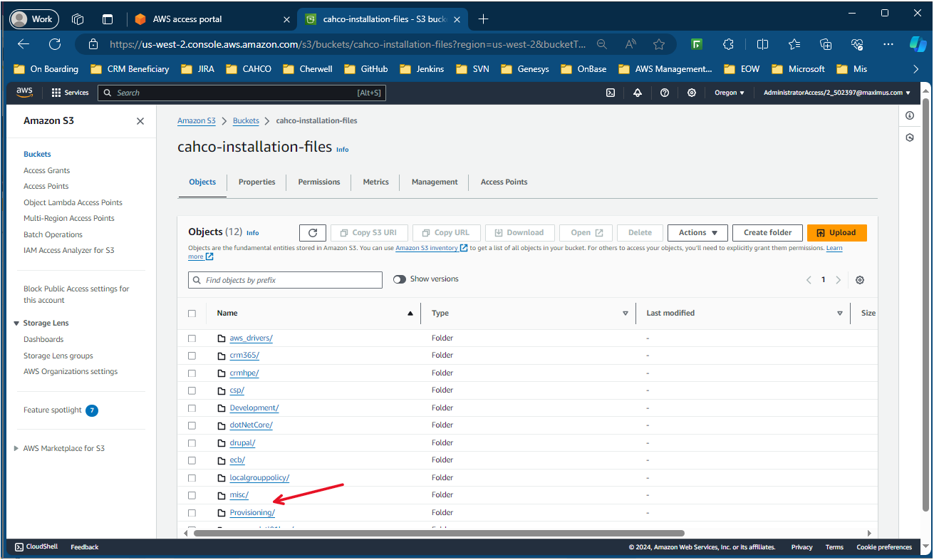Open the Metrics tab
Image resolution: width=934 pixels, height=560 pixels.
(x=375, y=182)
